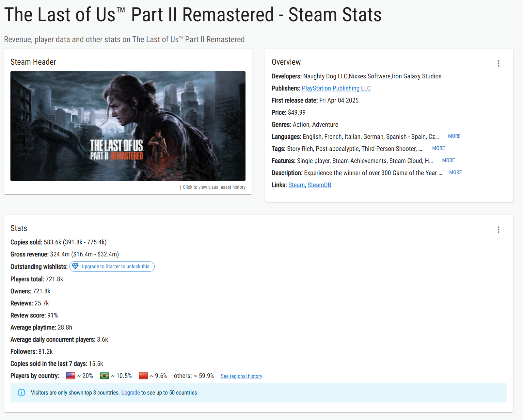This screenshot has height=420, width=523.
Task: Select the Followers value 81.2k
Action: pos(45,351)
